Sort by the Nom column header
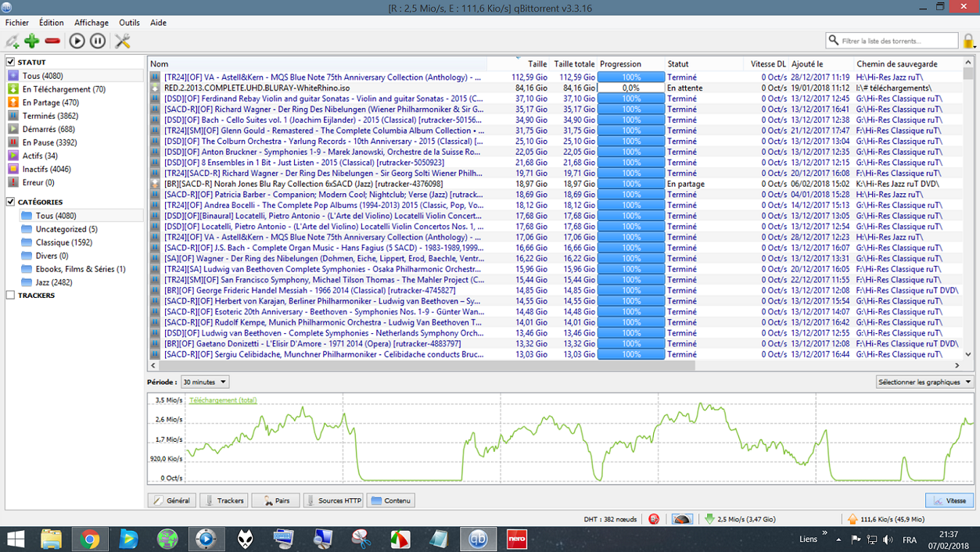The image size is (980, 552). click(x=317, y=64)
